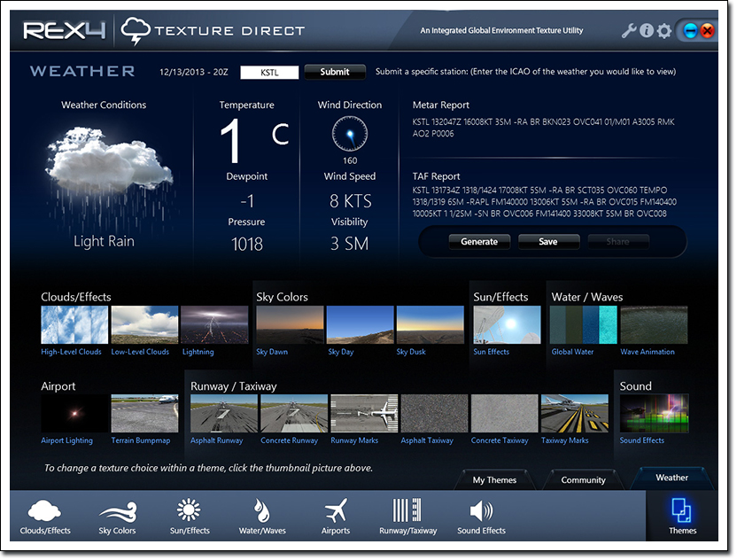Open settings gear icon

664,31
